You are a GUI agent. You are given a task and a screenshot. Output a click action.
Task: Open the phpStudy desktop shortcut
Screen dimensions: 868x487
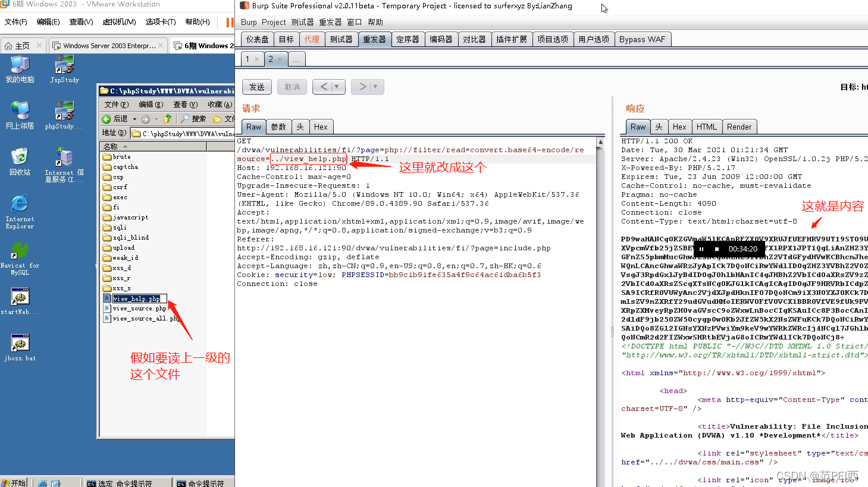64,115
